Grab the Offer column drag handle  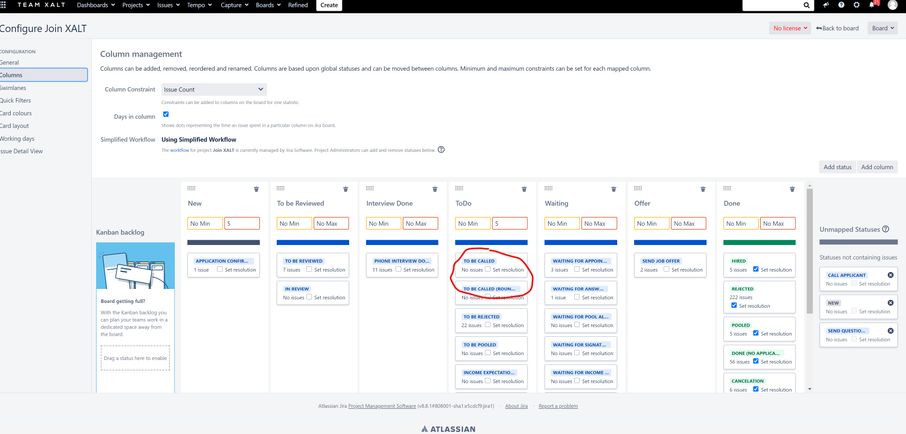click(x=638, y=188)
